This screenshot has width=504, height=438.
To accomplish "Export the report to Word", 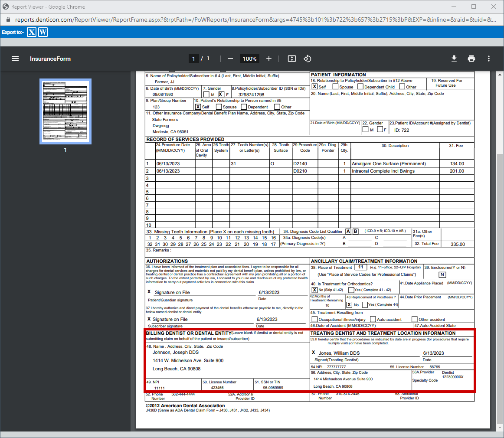I will 43,32.
